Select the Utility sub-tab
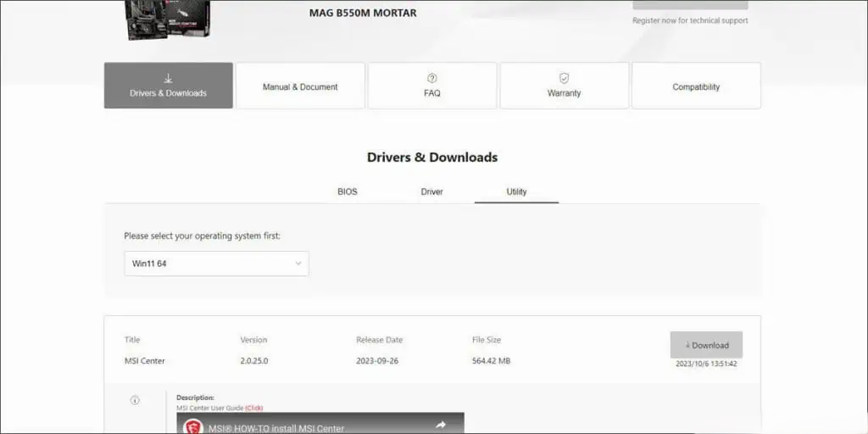The height and width of the screenshot is (434, 868). (516, 192)
